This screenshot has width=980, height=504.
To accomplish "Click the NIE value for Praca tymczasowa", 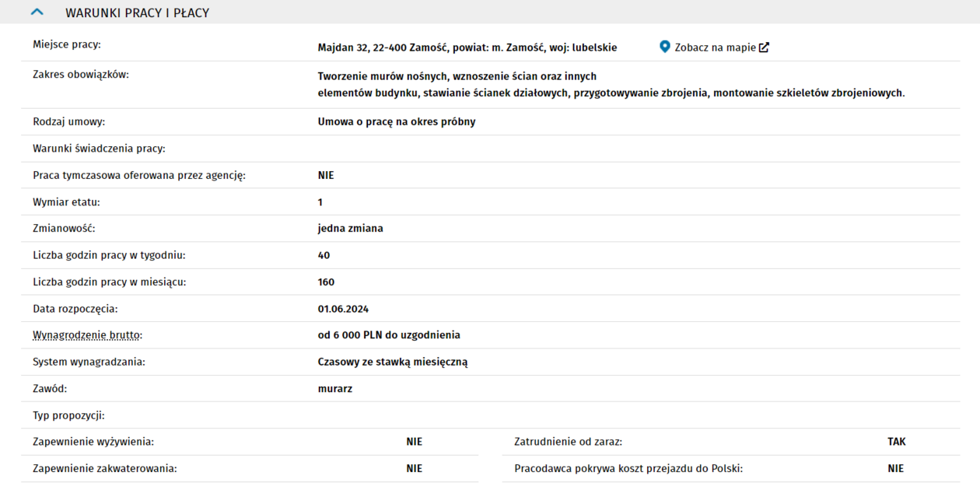I will coord(326,176).
